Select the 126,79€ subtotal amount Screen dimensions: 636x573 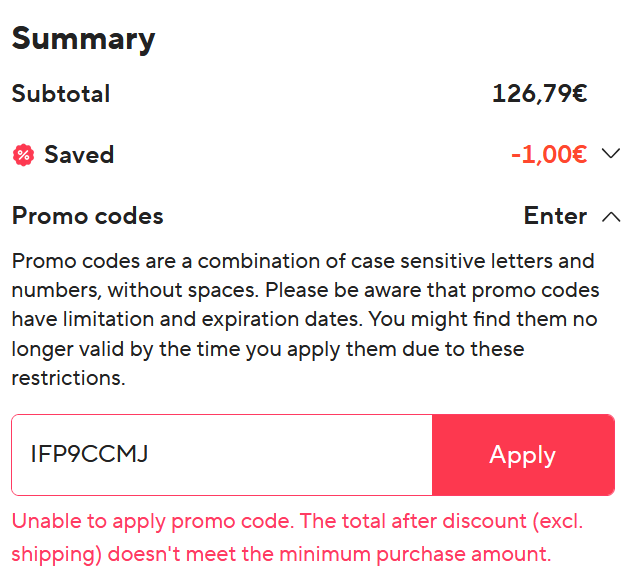539,94
